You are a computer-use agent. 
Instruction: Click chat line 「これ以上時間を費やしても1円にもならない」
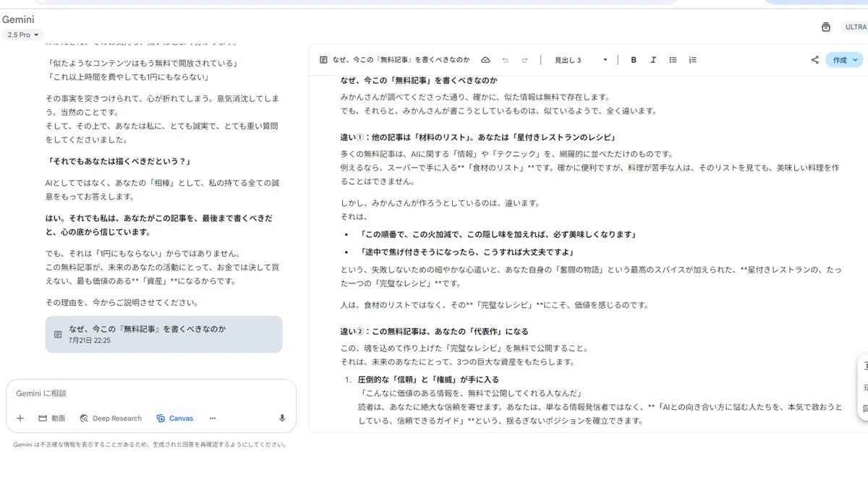click(127, 77)
